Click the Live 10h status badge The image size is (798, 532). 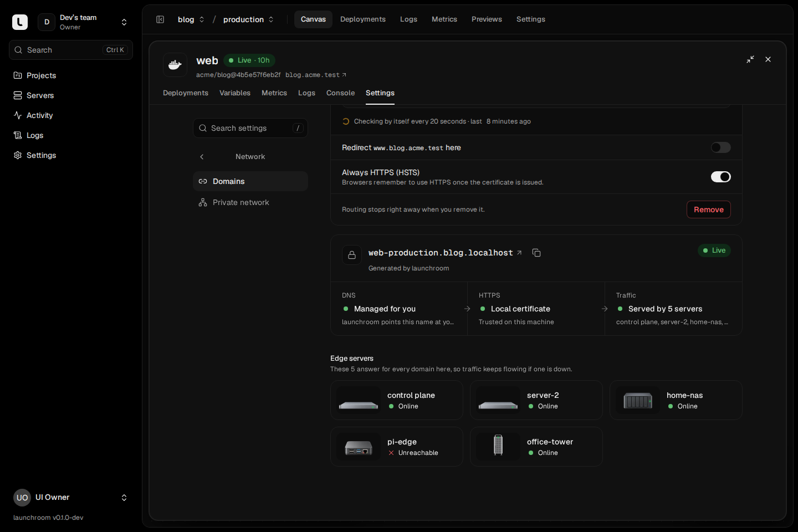[249, 60]
